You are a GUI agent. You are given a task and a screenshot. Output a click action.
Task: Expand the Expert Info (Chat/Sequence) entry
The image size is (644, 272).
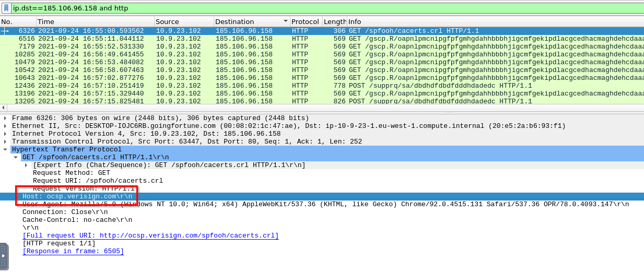(x=26, y=165)
